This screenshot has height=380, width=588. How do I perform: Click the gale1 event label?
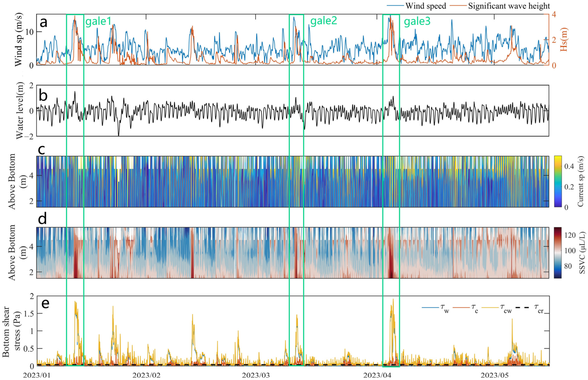(98, 22)
